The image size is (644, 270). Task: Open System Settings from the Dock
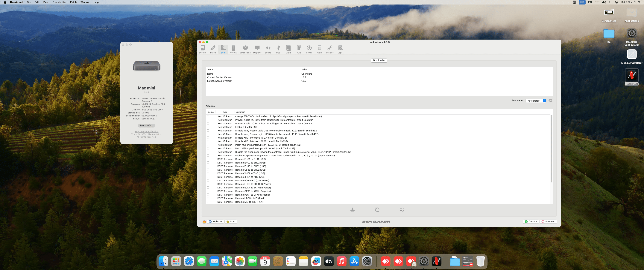(367, 262)
